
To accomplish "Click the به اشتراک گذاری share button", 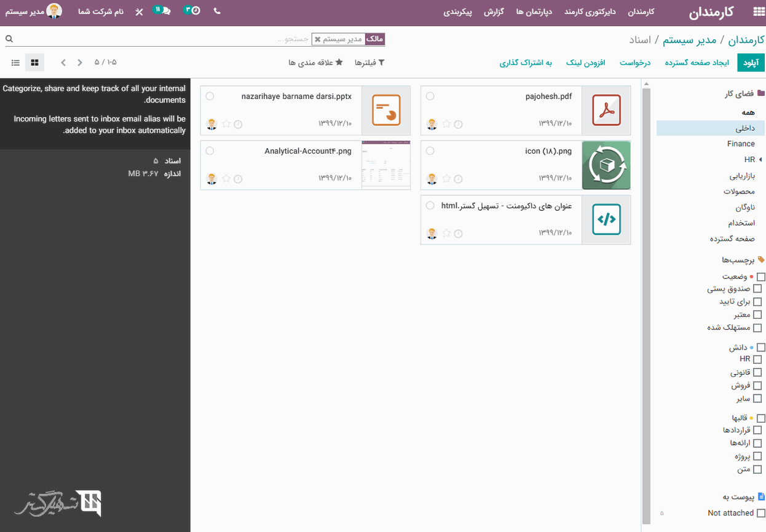I will coord(525,63).
